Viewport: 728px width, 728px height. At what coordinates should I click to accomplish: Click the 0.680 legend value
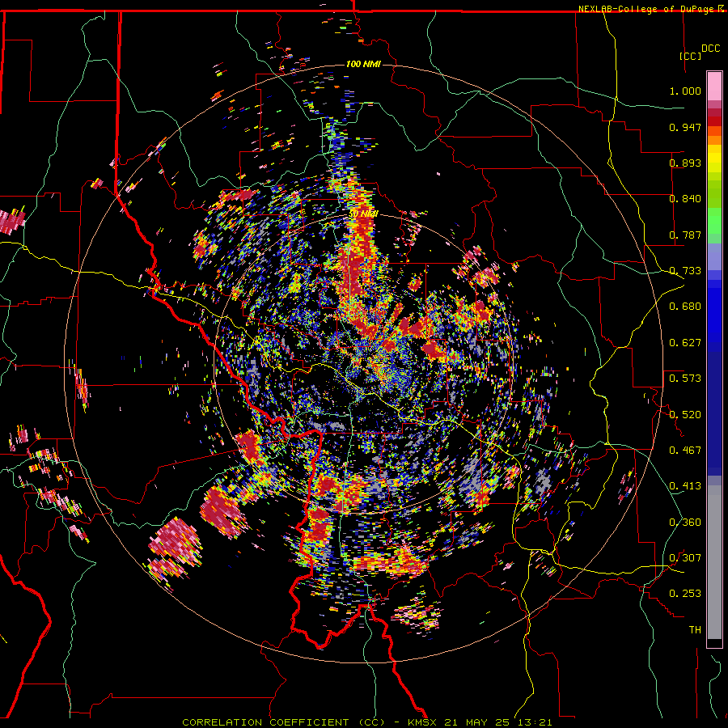click(685, 307)
